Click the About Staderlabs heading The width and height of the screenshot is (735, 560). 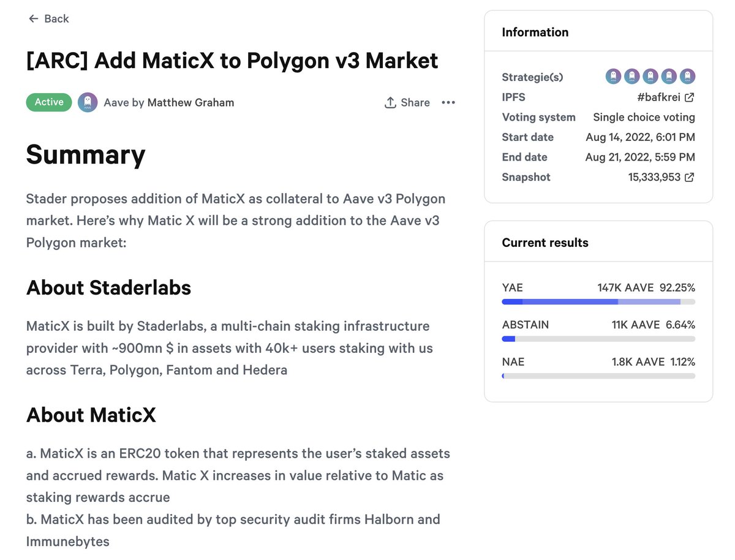tap(108, 287)
